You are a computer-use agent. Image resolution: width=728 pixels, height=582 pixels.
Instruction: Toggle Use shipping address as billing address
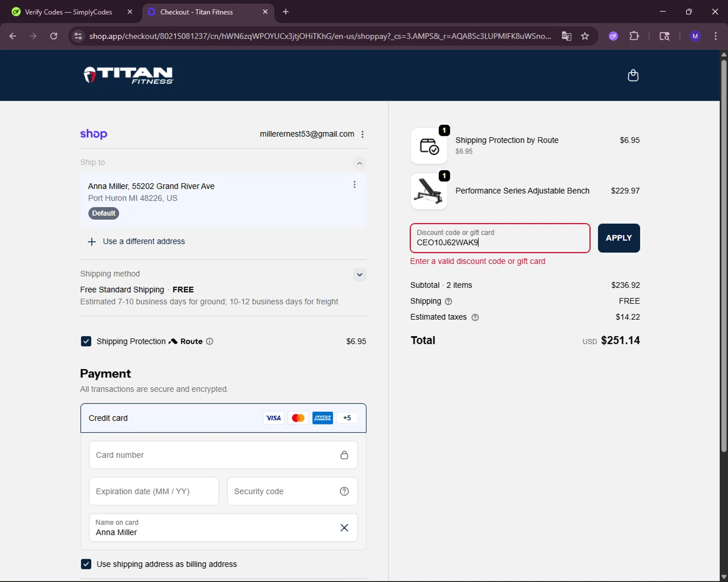click(x=86, y=564)
